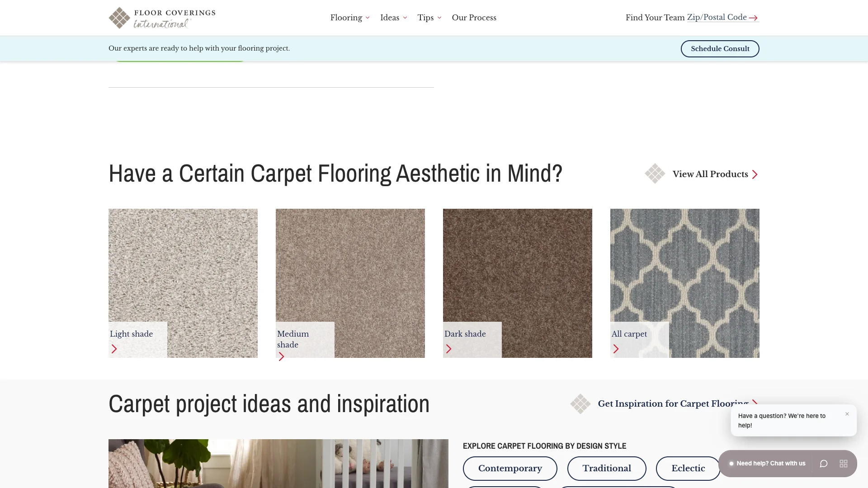Click the red chevron on the Dark shade card

(x=449, y=349)
